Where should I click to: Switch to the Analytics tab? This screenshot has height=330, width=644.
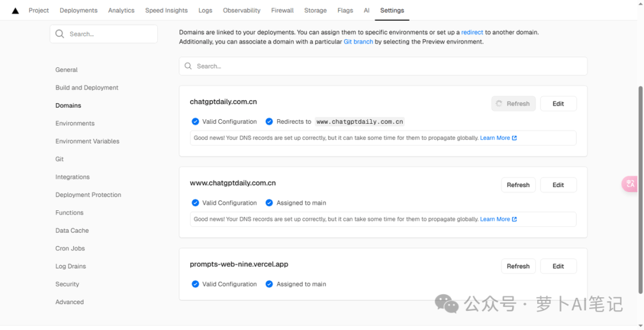[121, 10]
